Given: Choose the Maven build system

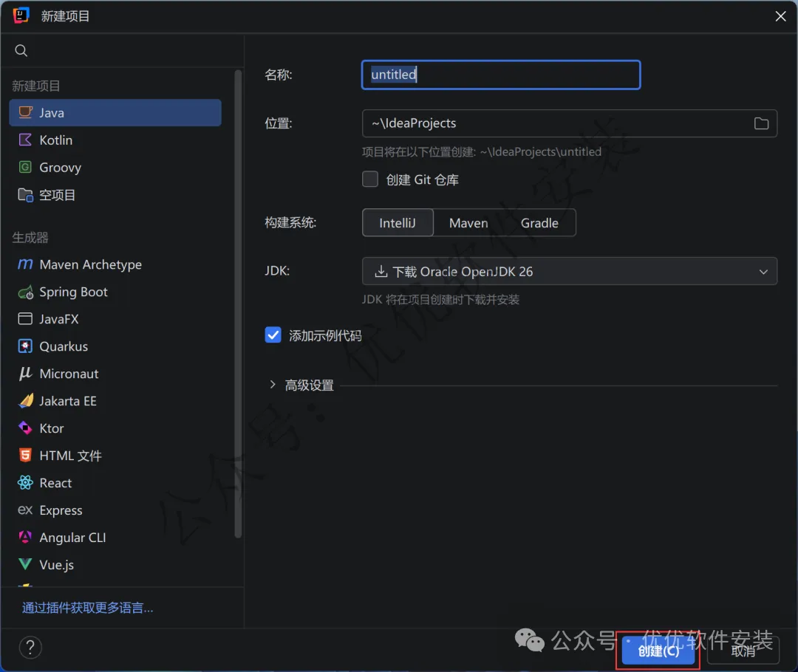Looking at the screenshot, I should 468,223.
